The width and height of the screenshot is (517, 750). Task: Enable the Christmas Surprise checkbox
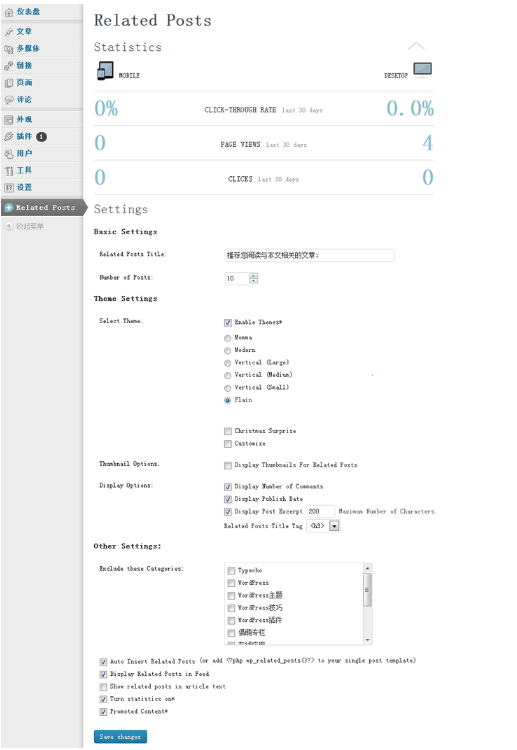click(x=228, y=431)
